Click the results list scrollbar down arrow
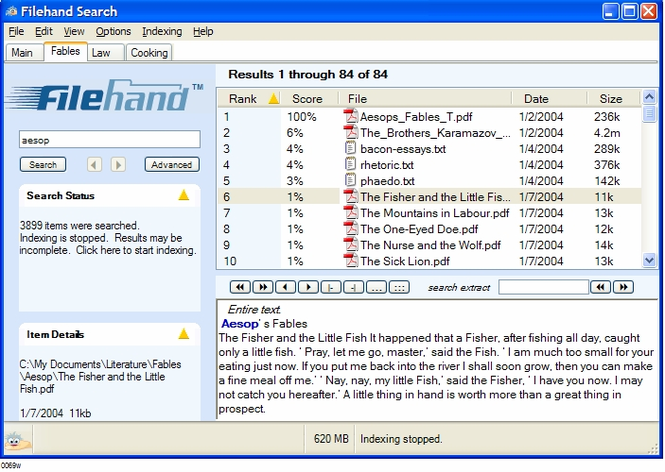 tap(650, 260)
